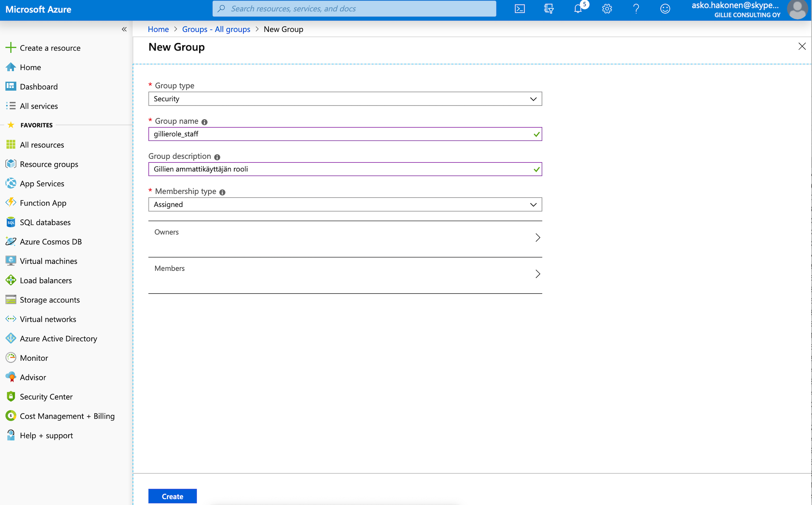This screenshot has width=812, height=505.
Task: Open Azure Active Directory in the sidebar
Action: pos(59,338)
